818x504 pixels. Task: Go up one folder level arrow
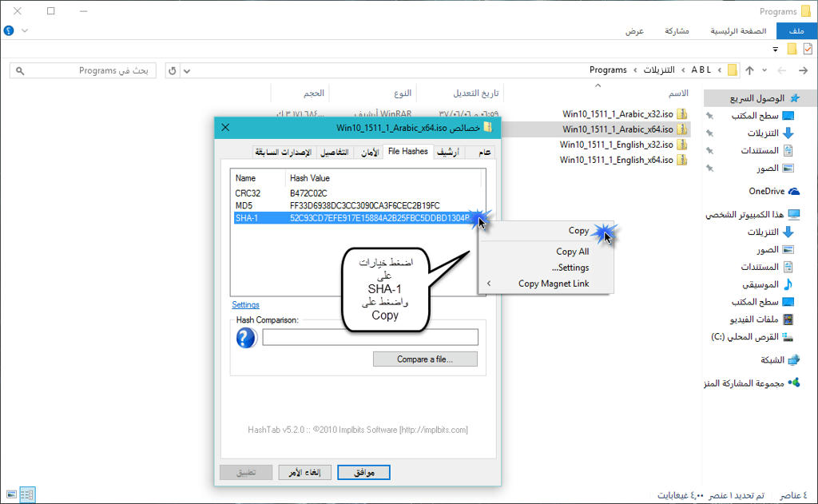[x=749, y=70]
